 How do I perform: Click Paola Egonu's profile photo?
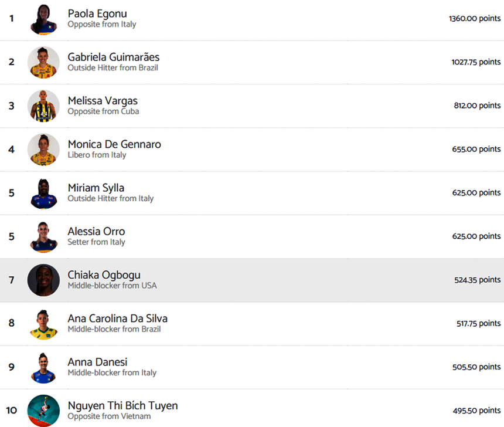(43, 19)
